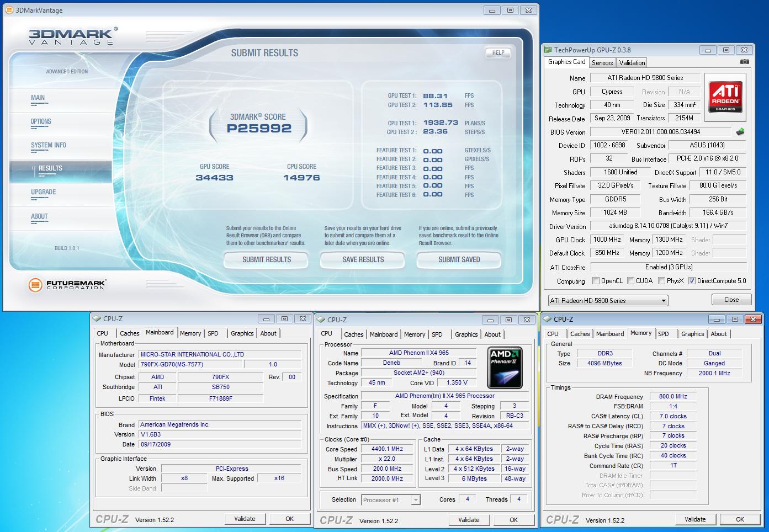Enable the OpenCL checkbox in GPU-Z

coord(596,281)
